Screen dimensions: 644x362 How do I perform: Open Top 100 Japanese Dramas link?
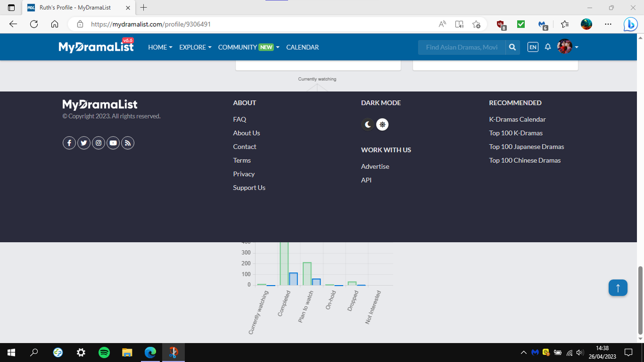point(526,146)
